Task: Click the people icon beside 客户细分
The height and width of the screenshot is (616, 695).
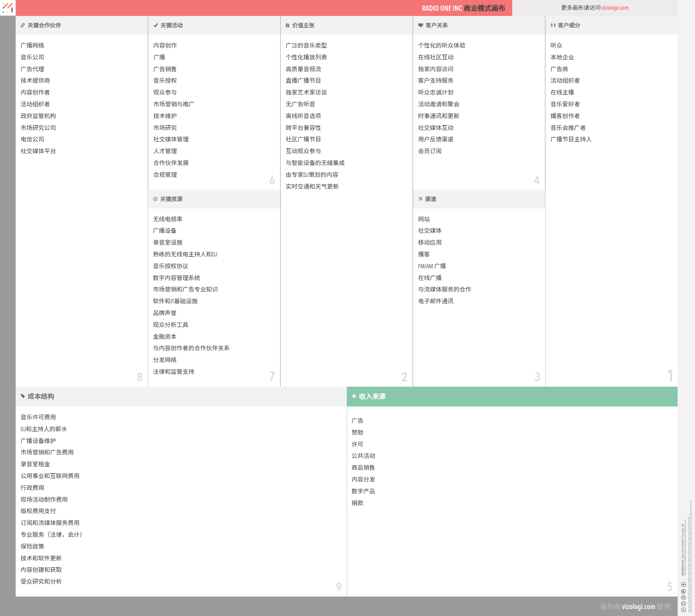Action: tap(553, 25)
